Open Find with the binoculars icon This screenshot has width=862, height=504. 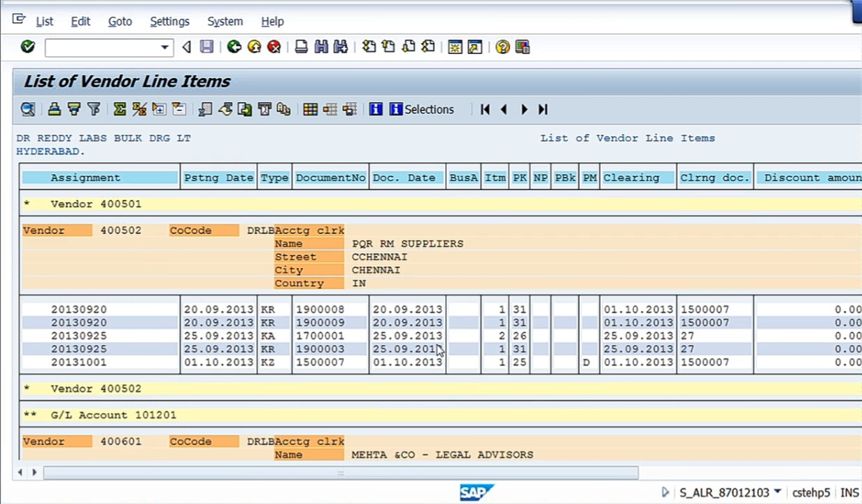(x=321, y=47)
